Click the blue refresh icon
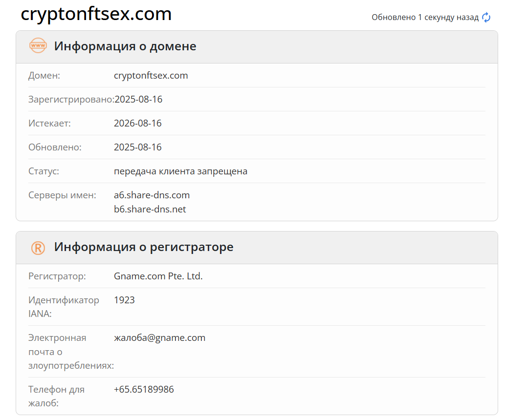505x420 pixels. click(486, 18)
